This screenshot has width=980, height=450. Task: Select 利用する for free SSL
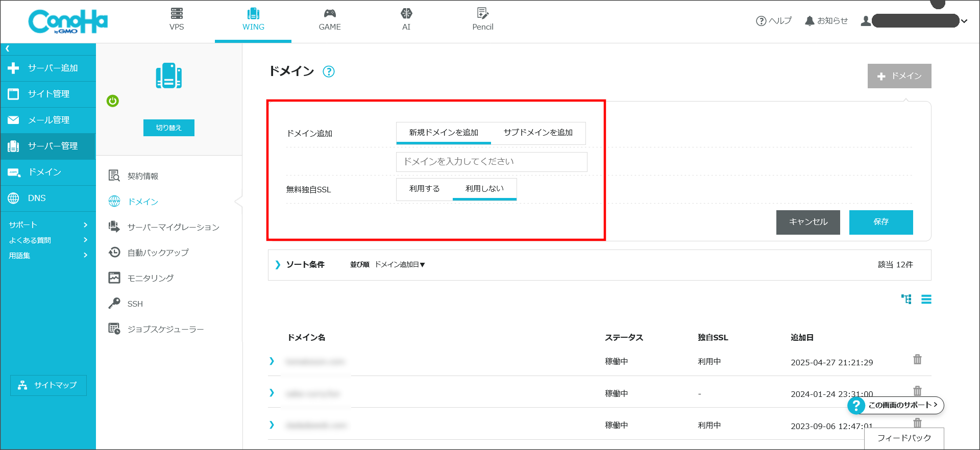(x=424, y=189)
